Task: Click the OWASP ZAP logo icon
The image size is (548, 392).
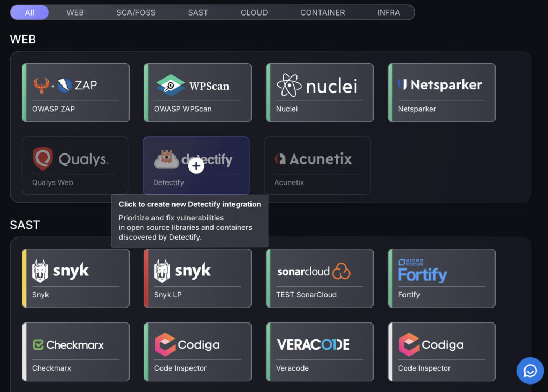Action: 65,85
